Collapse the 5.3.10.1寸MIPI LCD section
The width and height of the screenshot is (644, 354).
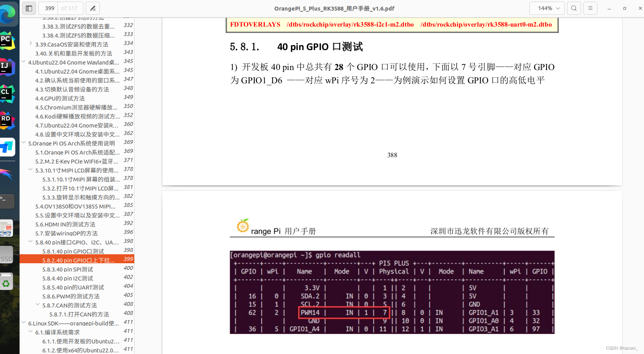coord(31,169)
